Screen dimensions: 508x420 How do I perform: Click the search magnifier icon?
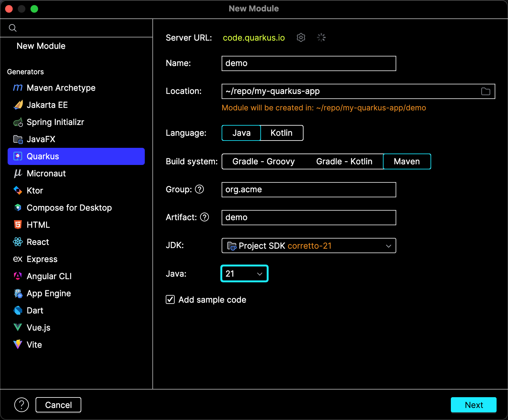click(13, 28)
